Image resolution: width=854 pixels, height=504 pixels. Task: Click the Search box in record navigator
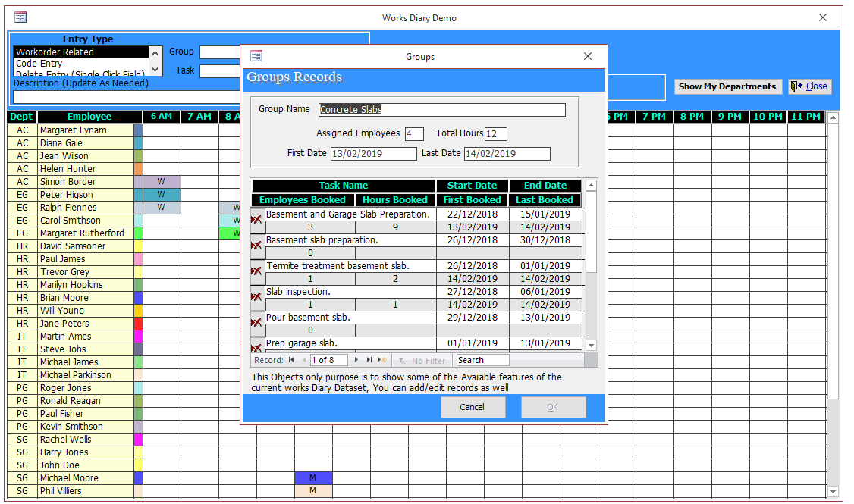click(x=482, y=360)
